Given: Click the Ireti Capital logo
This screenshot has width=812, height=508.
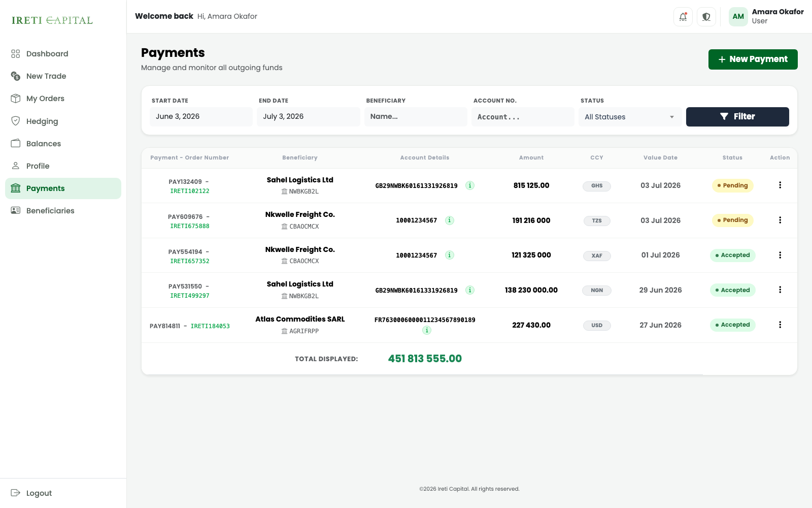Looking at the screenshot, I should pos(52,20).
